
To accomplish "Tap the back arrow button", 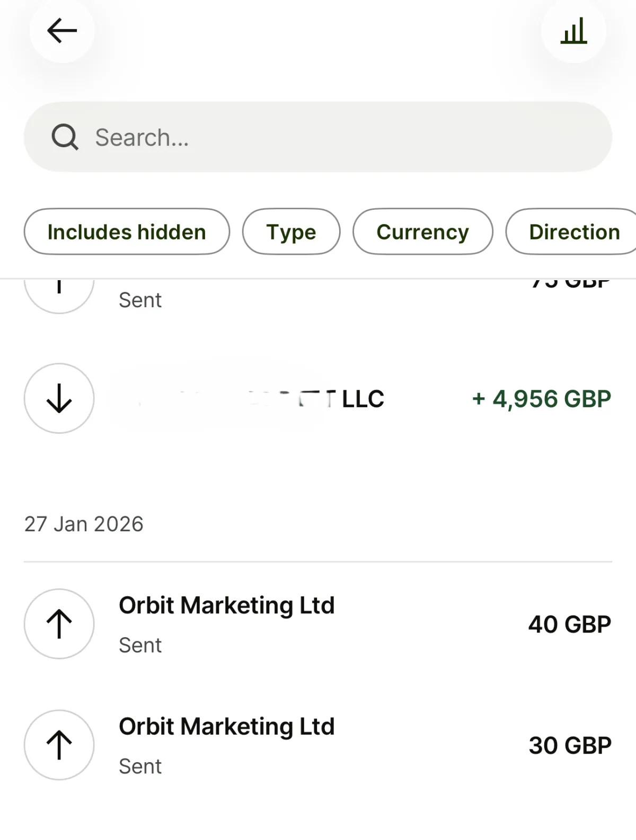I will [x=62, y=31].
